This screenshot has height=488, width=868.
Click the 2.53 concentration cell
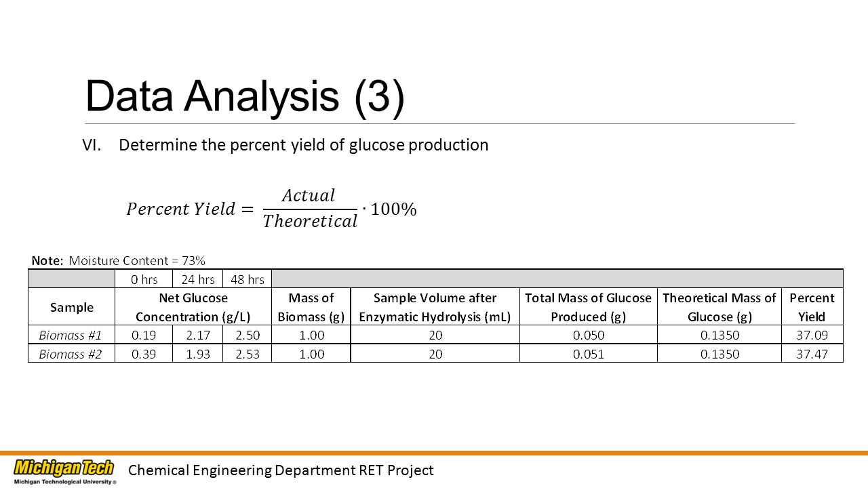click(x=247, y=354)
